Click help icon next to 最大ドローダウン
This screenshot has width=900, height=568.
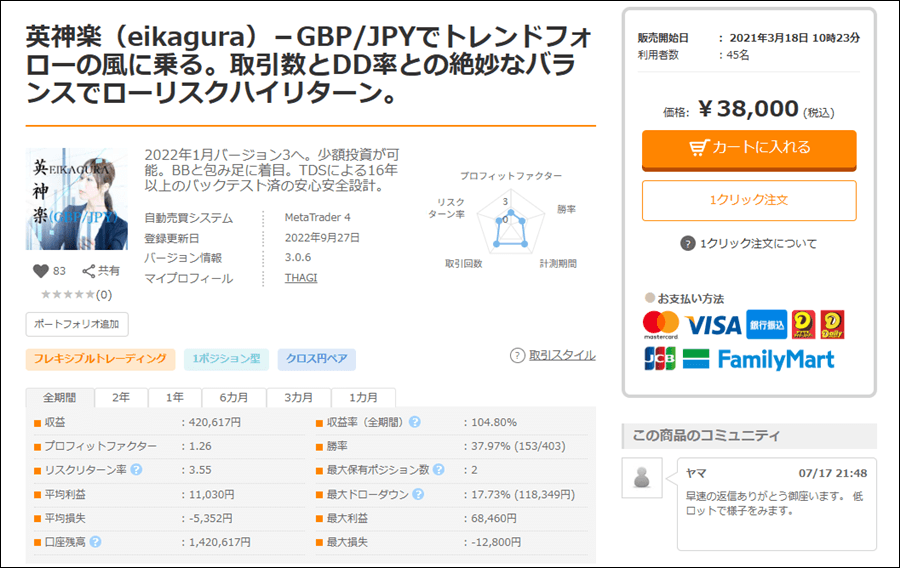(418, 494)
